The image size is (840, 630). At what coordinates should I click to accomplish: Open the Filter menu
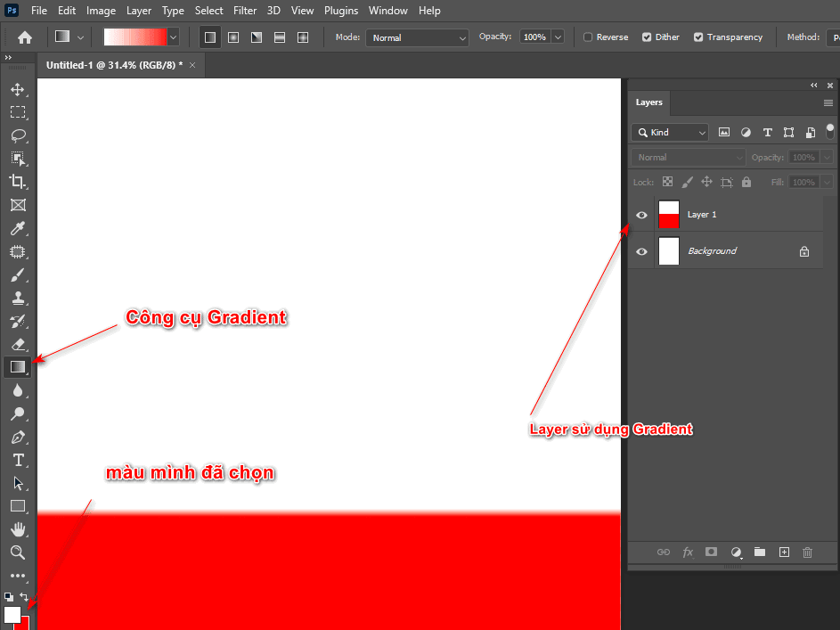coord(245,10)
